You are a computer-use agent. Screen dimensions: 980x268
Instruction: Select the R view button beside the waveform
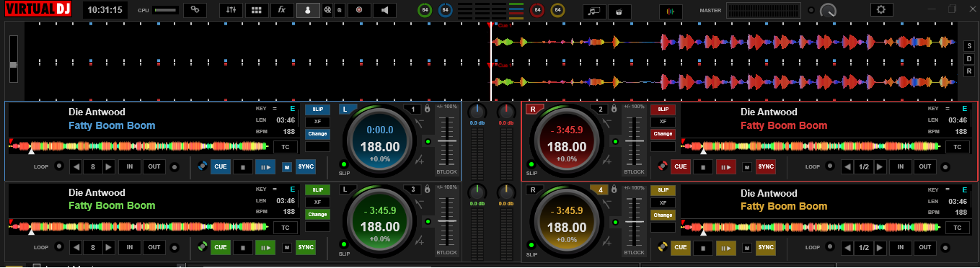969,71
